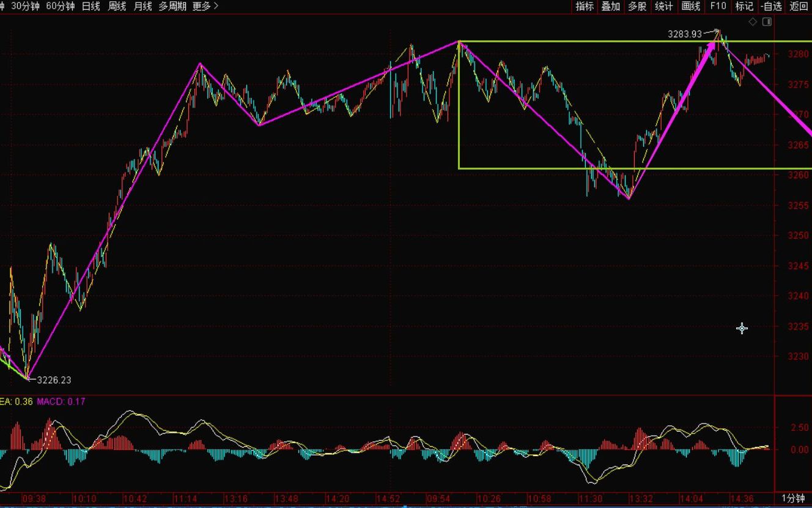The width and height of the screenshot is (812, 508).
Task: Open the 指标 indicators button
Action: pyautogui.click(x=585, y=6)
